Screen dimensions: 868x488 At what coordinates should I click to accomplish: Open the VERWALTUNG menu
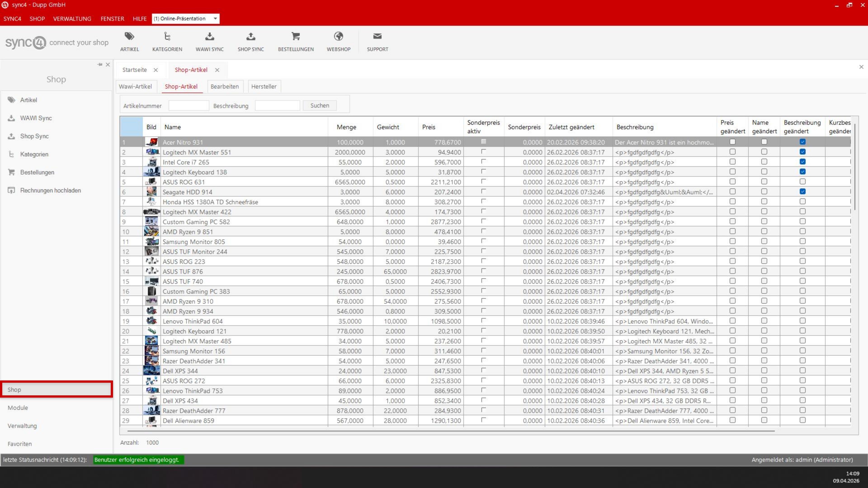pyautogui.click(x=72, y=19)
